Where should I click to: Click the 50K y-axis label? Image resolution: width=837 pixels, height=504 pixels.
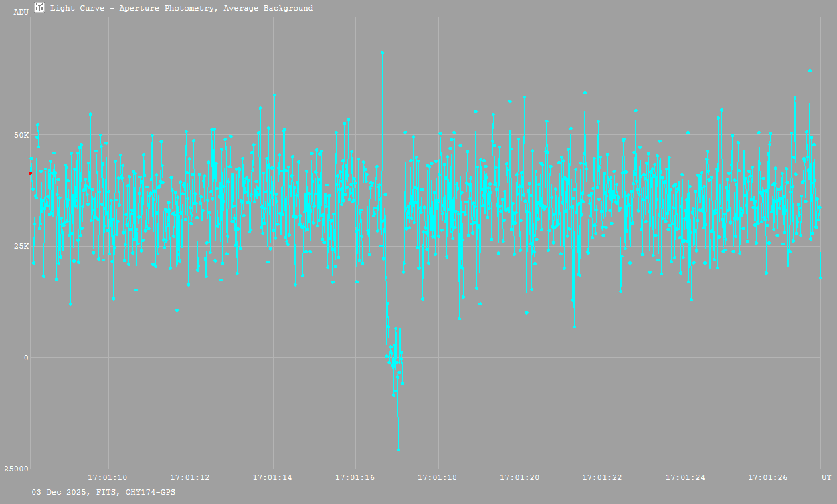point(21,135)
